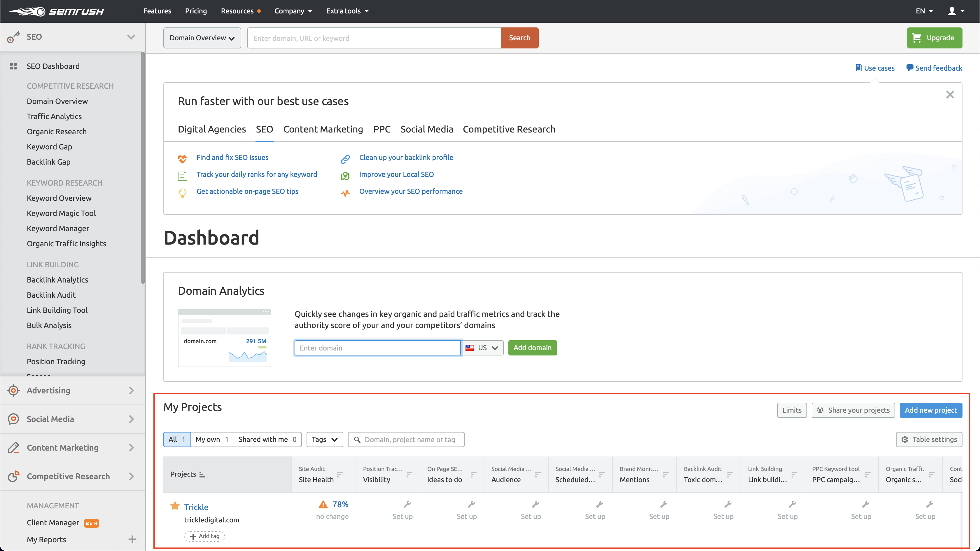980x551 pixels.
Task: Click Add new project button
Action: 930,410
